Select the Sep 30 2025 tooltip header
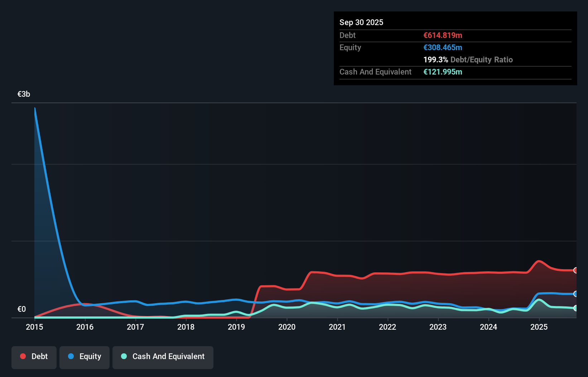 pyautogui.click(x=361, y=22)
